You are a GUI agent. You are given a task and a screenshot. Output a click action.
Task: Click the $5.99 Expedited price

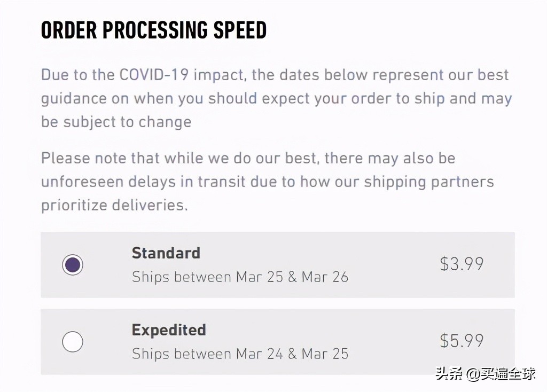(462, 341)
